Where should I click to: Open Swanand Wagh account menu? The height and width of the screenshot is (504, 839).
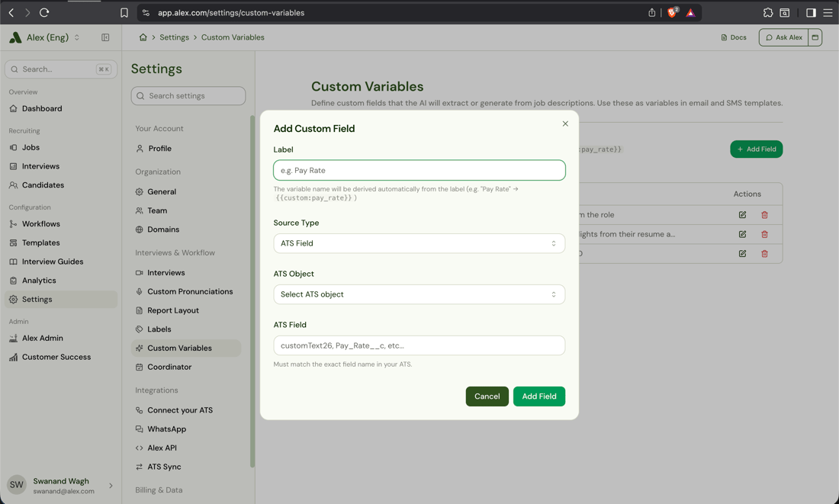[60, 485]
